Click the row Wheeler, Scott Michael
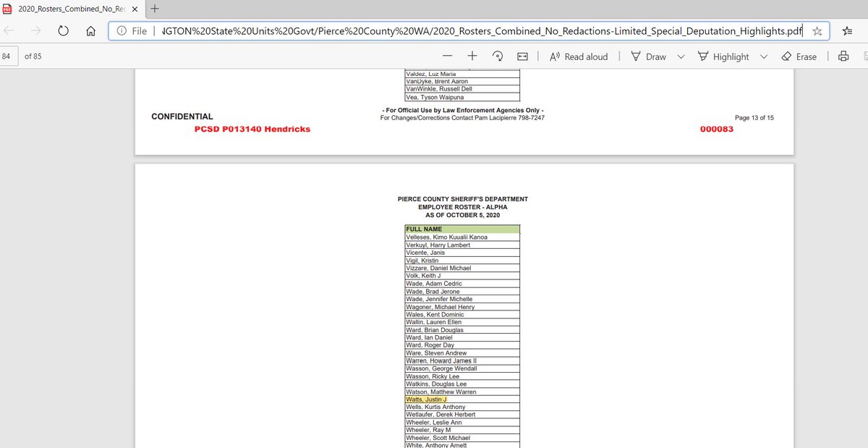The width and height of the screenshot is (868, 448). coord(462,438)
